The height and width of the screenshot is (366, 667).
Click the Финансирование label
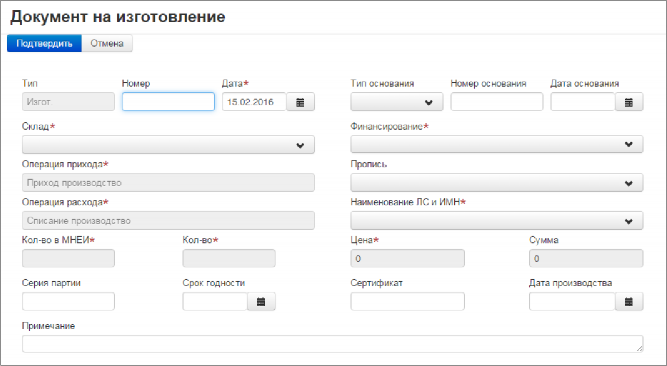[389, 126]
